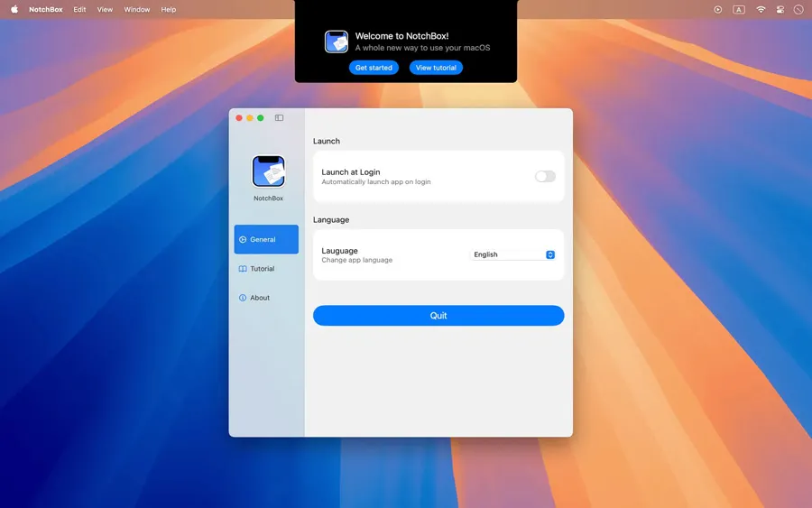Open the Apple menu
The image size is (812, 508).
pos(14,9)
